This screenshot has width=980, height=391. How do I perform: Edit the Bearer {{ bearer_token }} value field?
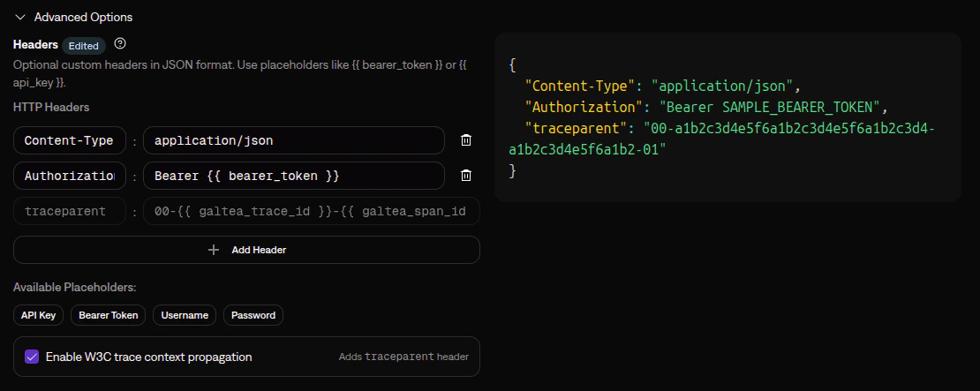tap(294, 177)
